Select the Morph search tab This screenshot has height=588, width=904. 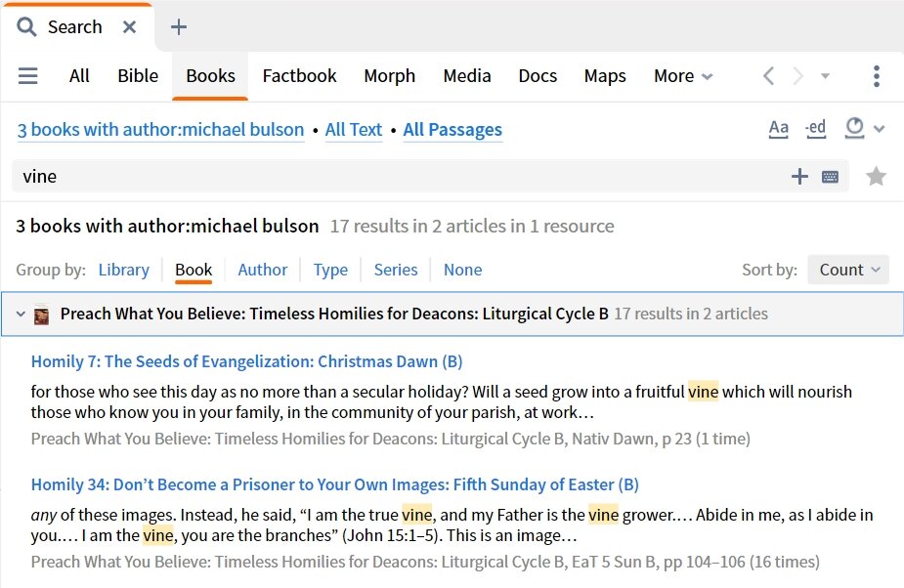(389, 76)
